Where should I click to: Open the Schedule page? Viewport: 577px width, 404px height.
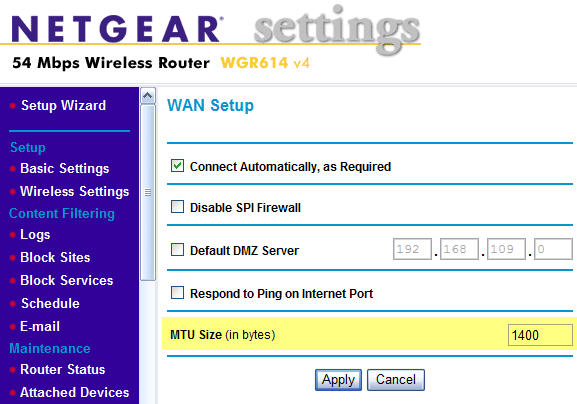50,303
